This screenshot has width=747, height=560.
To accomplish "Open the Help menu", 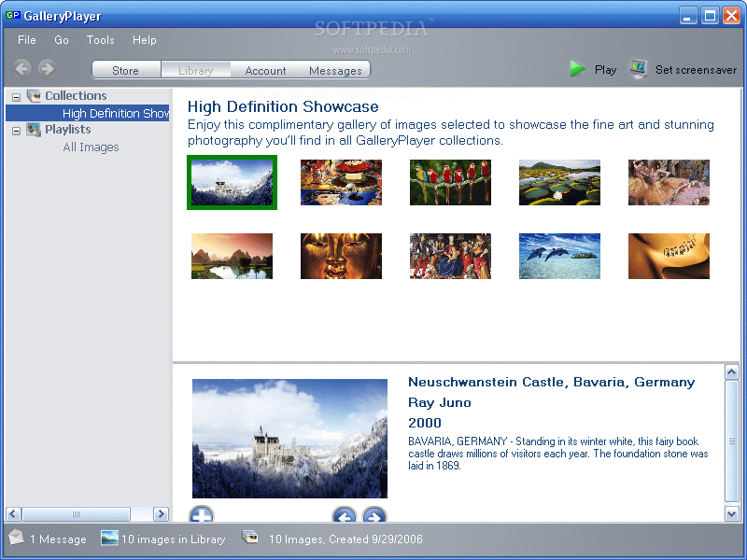I will point(145,40).
